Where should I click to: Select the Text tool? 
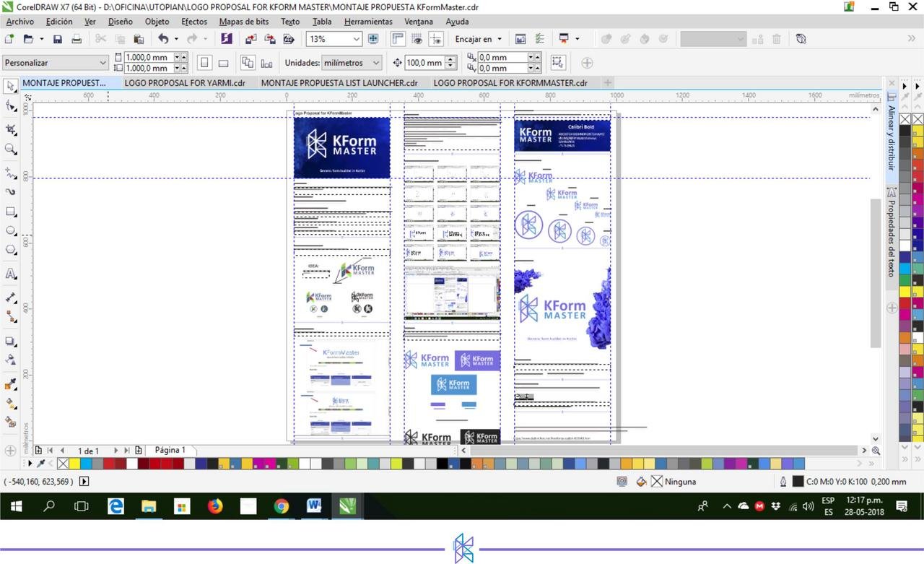(x=11, y=274)
